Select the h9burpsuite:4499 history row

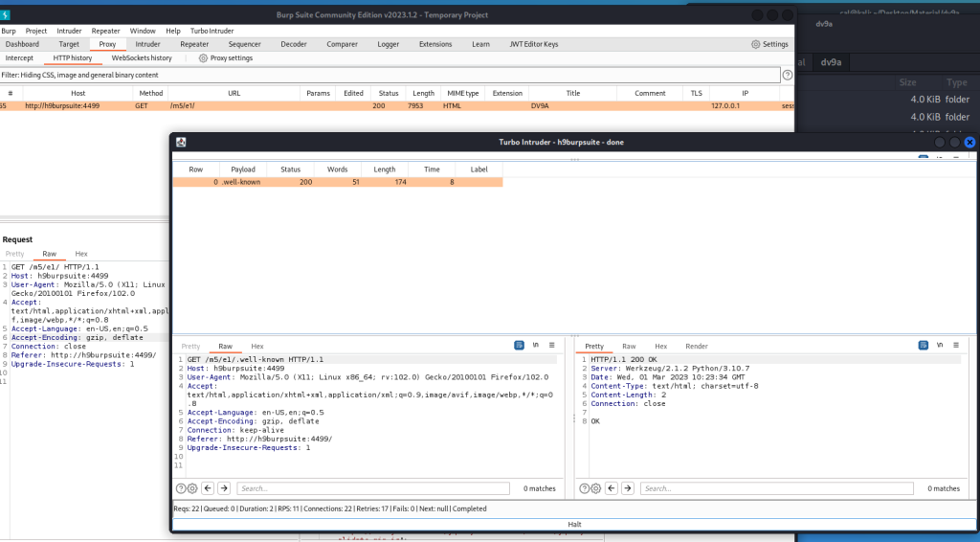tap(397, 105)
